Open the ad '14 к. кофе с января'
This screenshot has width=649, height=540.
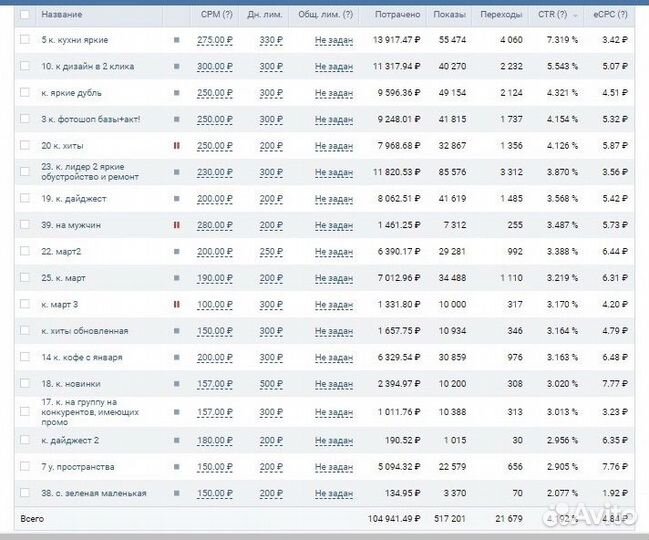point(84,357)
